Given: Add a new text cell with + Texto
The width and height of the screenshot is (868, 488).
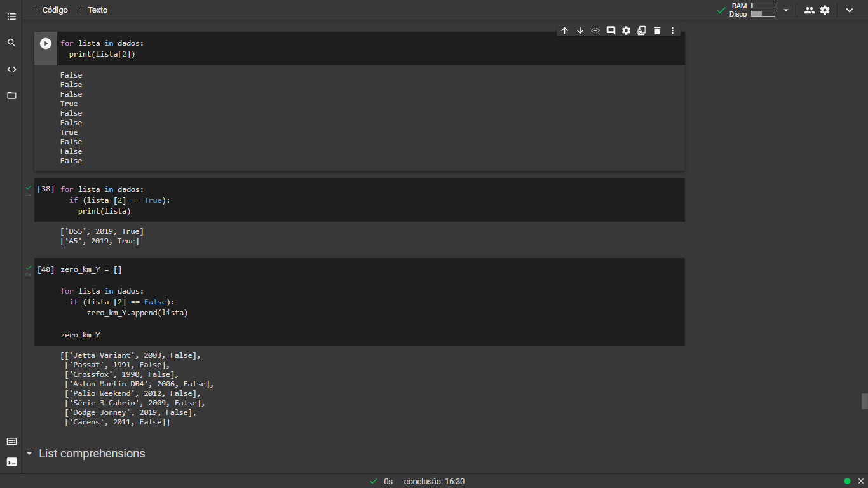Looking at the screenshot, I should click(93, 10).
